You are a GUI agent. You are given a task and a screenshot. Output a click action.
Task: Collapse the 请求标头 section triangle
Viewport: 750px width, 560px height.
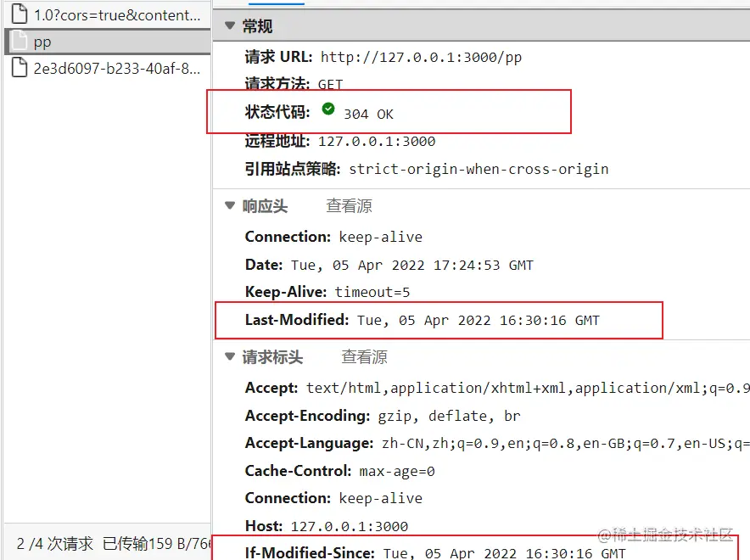click(230, 356)
